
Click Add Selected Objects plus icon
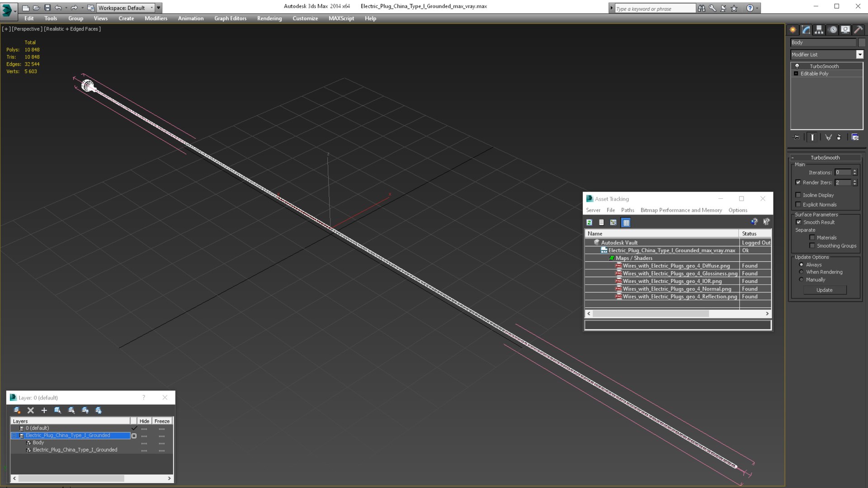click(x=44, y=410)
